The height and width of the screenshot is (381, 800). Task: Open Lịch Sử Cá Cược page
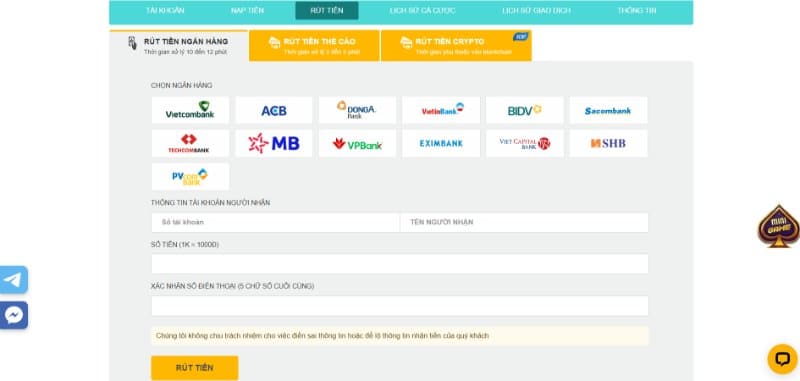422,10
